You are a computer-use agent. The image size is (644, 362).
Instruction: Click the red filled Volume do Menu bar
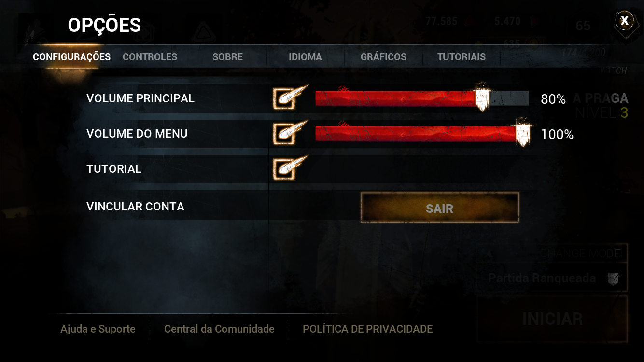[416, 134]
